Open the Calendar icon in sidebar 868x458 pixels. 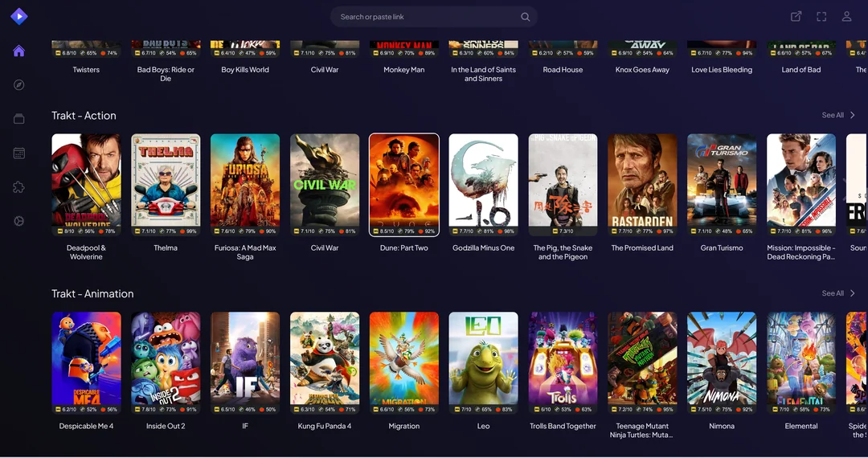pyautogui.click(x=19, y=153)
